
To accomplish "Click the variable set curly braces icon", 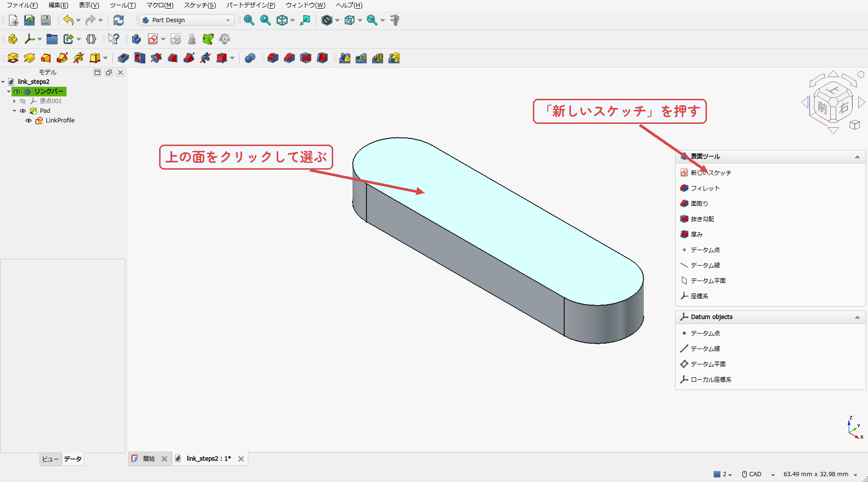I will [91, 39].
